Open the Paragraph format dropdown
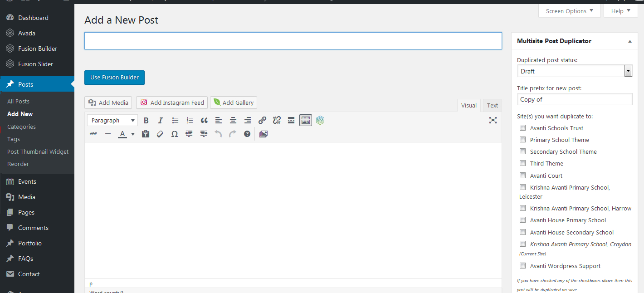Image resolution: width=644 pixels, height=293 pixels. tap(112, 120)
